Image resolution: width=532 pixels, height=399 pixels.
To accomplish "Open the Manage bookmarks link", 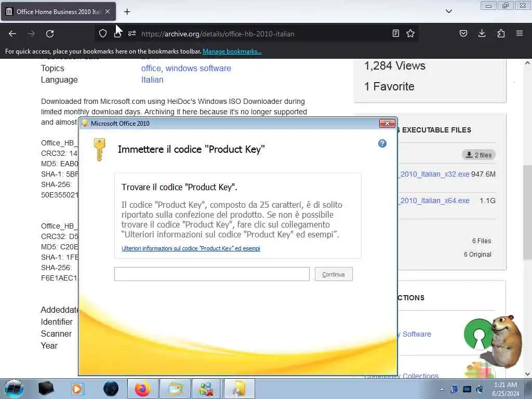I will (232, 51).
